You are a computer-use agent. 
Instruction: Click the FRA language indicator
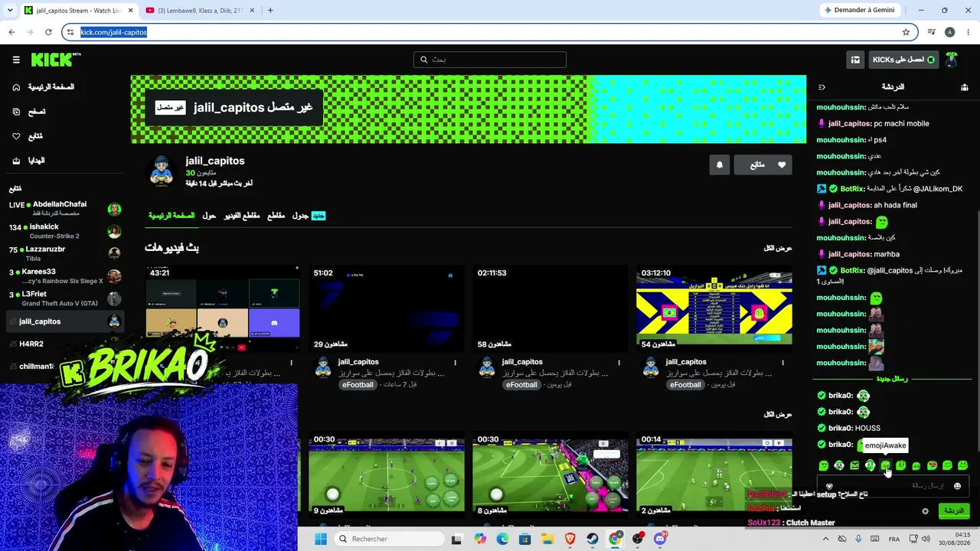[893, 539]
